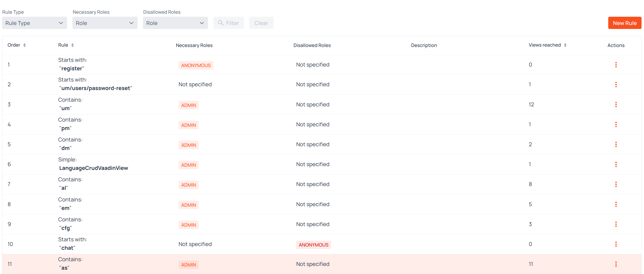Open actions menu for the "um" rule

pyautogui.click(x=616, y=104)
